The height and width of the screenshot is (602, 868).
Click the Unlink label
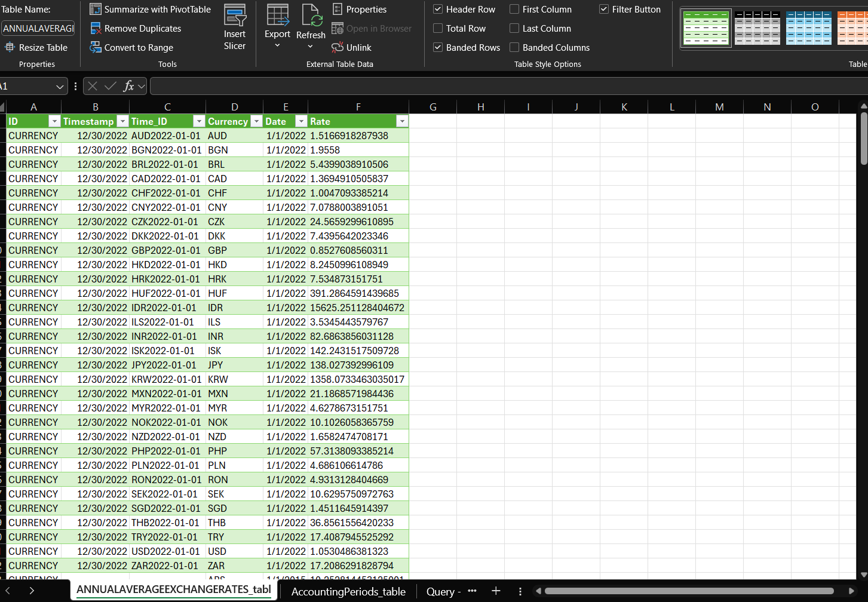(x=359, y=48)
